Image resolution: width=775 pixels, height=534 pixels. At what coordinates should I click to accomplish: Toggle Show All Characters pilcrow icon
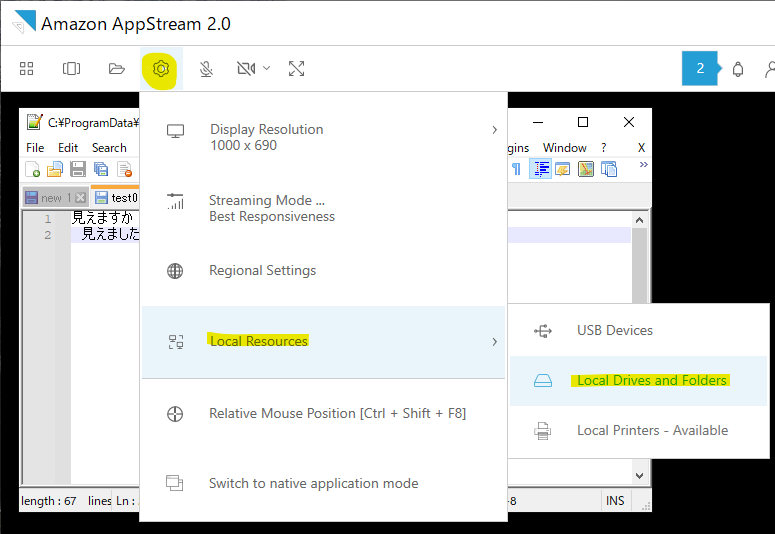tap(516, 169)
